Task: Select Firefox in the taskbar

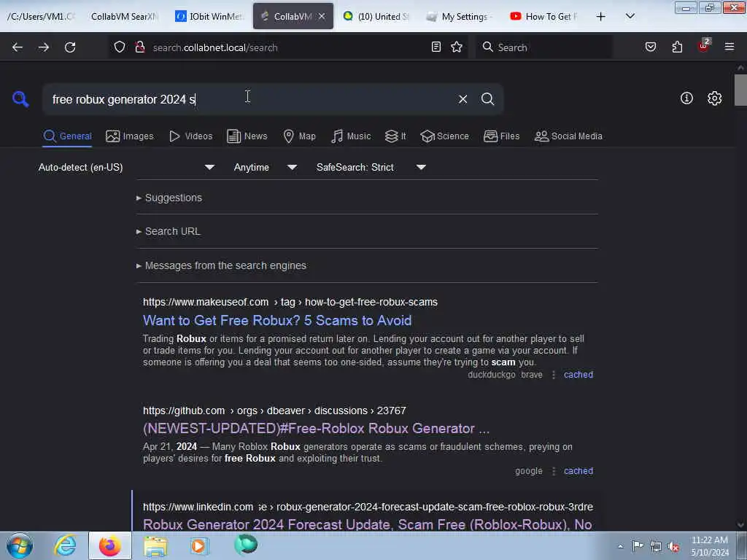Action: (109, 545)
